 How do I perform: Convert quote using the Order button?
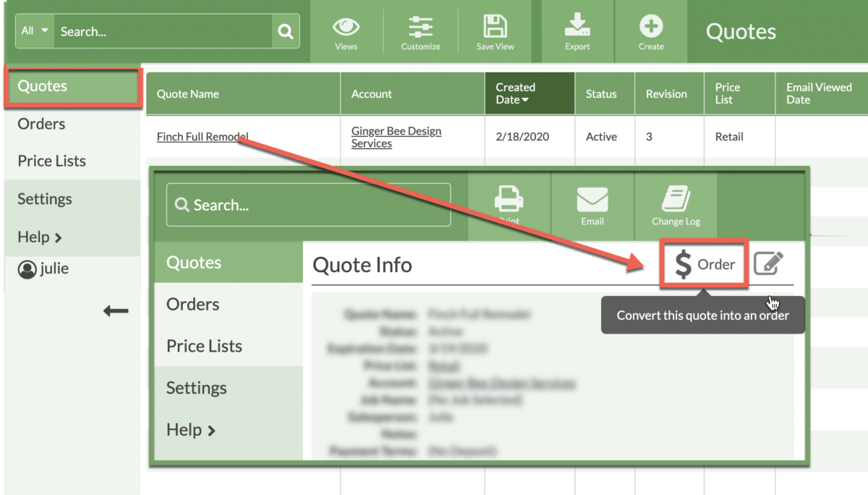[704, 265]
